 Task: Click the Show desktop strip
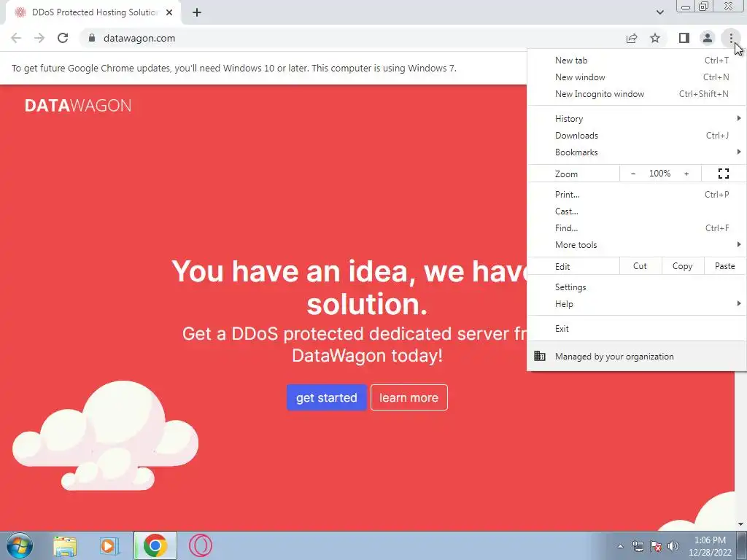(742, 545)
